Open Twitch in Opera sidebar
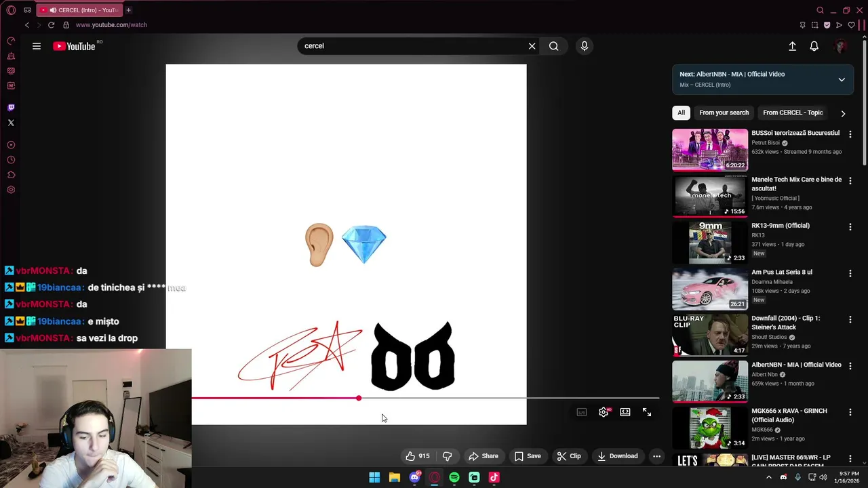 pyautogui.click(x=11, y=108)
